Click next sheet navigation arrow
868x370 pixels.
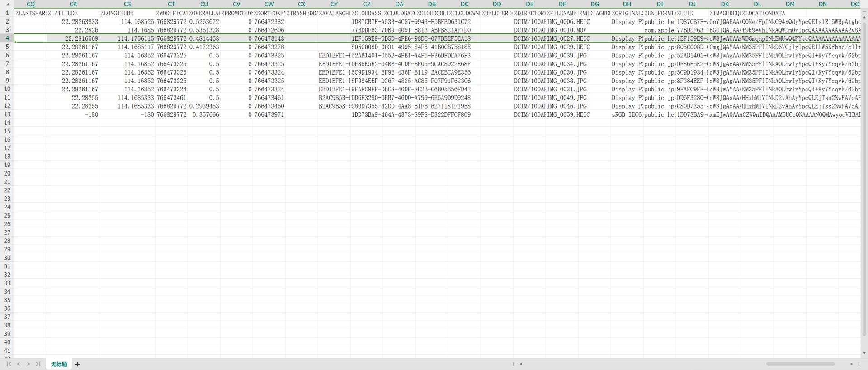28,364
